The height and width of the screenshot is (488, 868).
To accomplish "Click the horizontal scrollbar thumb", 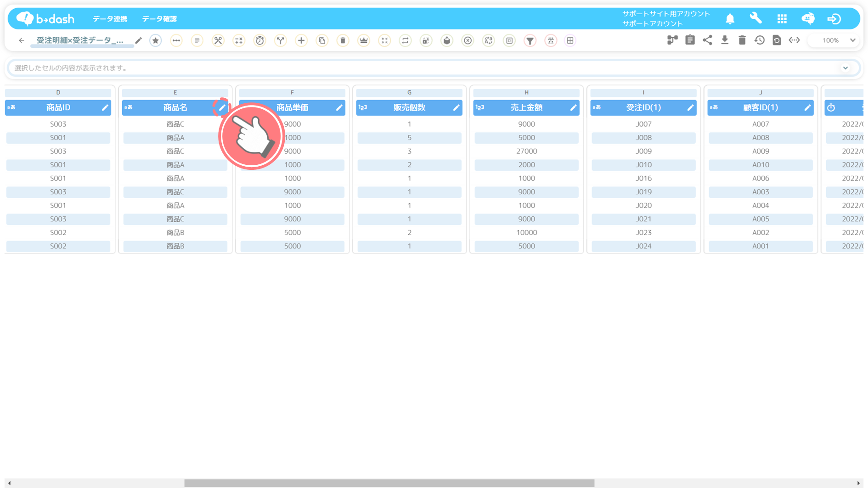I will (x=389, y=483).
